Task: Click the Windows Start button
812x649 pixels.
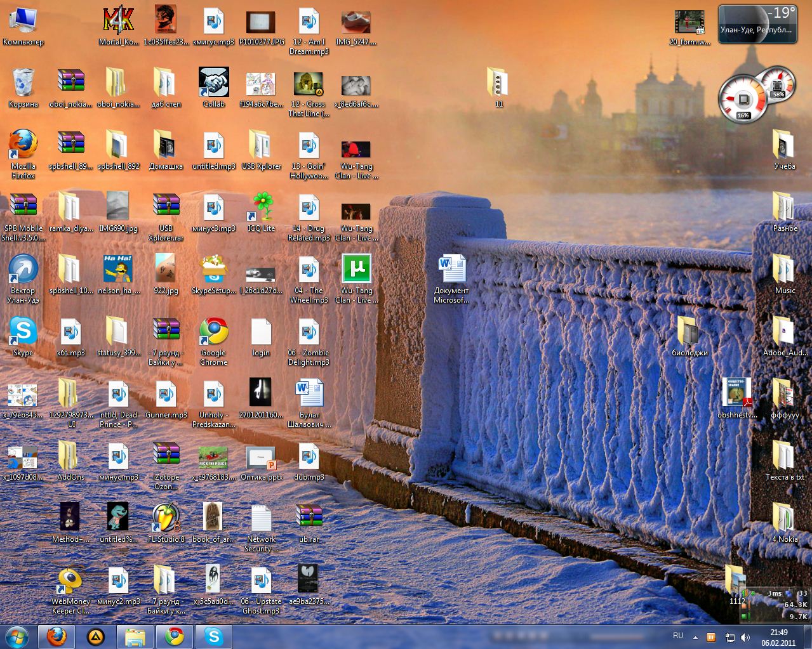Action: point(17,636)
